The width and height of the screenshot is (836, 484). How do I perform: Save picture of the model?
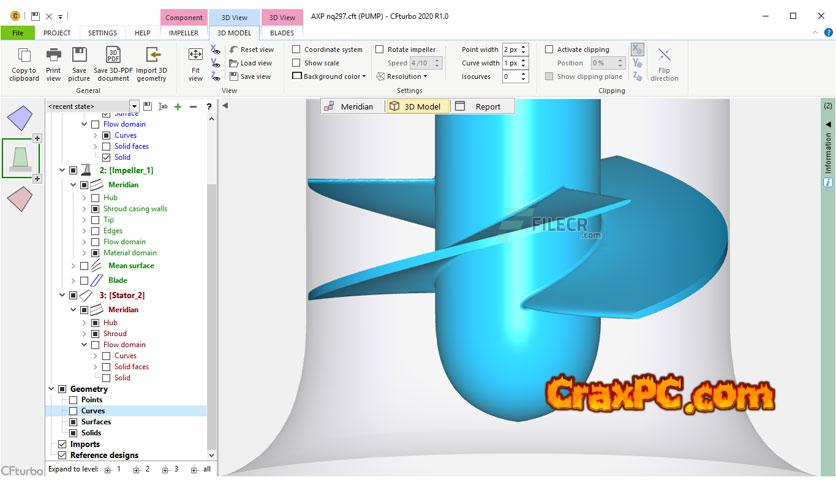click(x=79, y=64)
